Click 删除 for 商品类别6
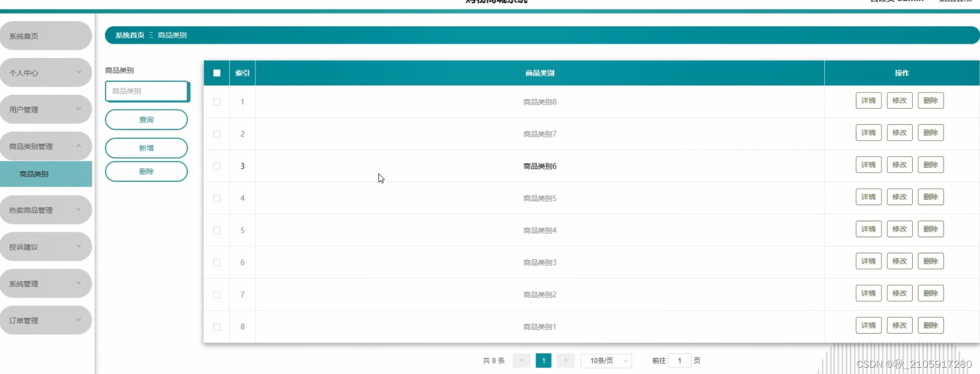 point(931,165)
